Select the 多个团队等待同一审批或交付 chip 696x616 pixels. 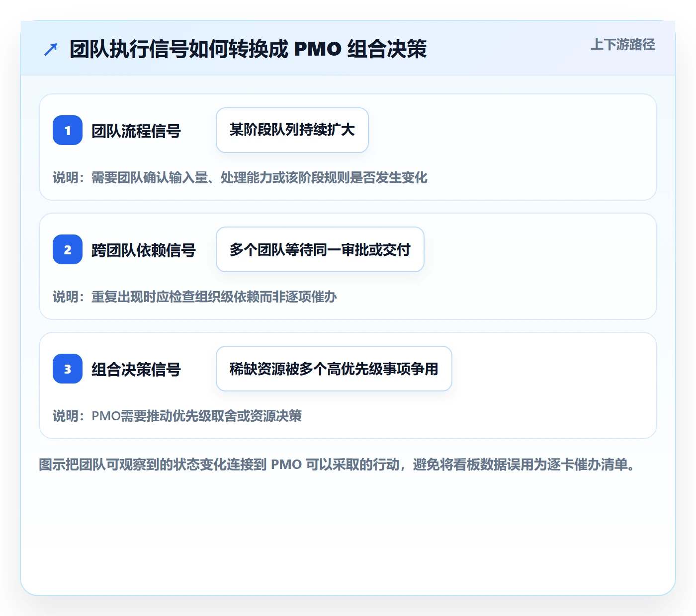pyautogui.click(x=320, y=249)
